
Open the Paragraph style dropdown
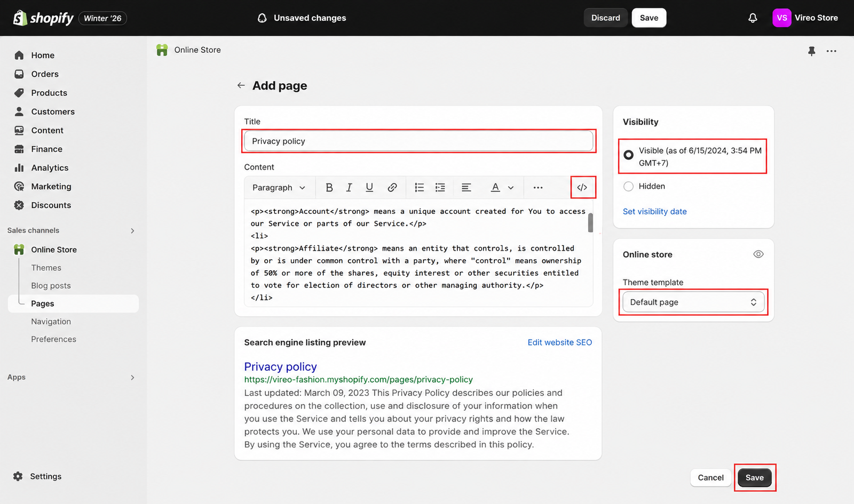[x=279, y=188]
